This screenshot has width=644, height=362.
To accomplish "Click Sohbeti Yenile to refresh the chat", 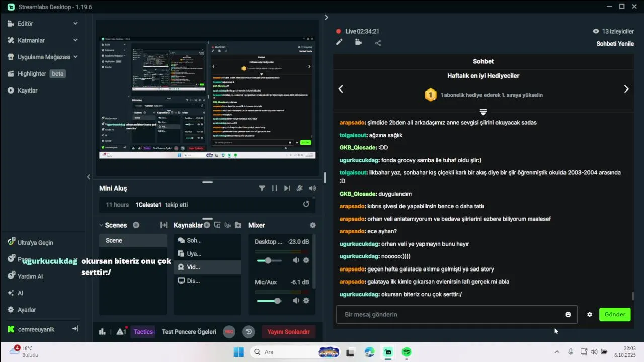I will tap(615, 44).
